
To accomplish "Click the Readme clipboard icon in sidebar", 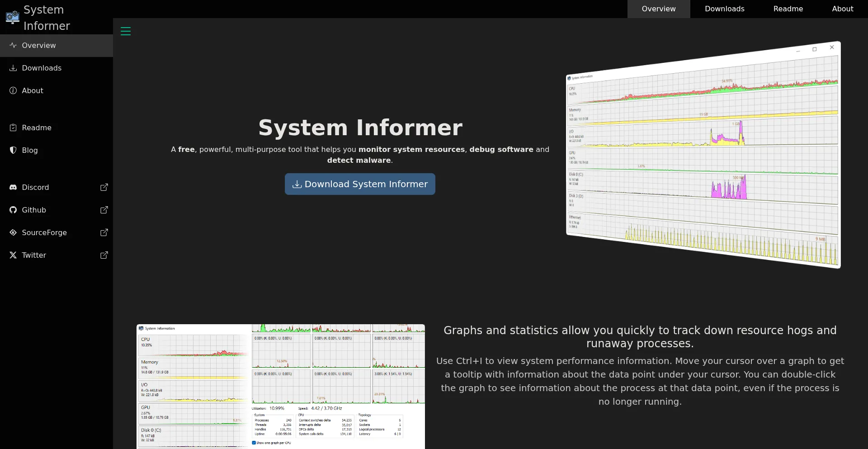I will coord(13,128).
